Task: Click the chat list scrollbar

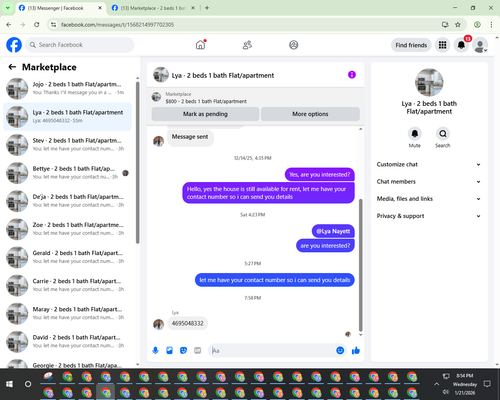Action: (x=137, y=162)
